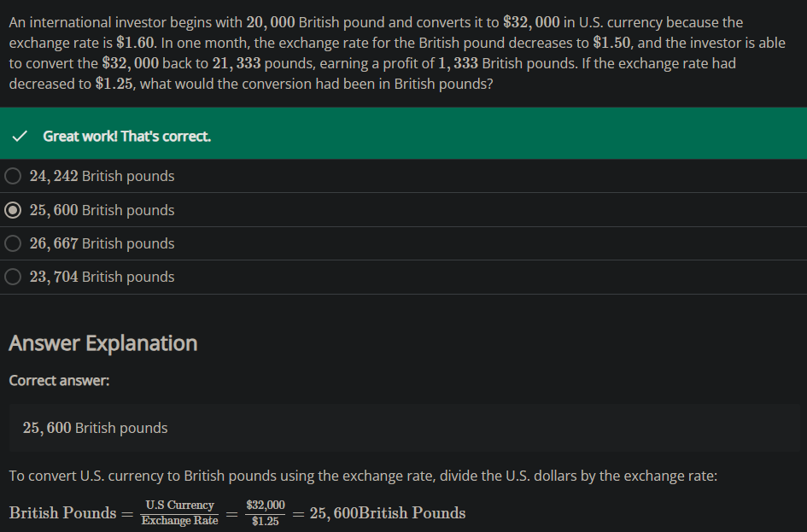Click the $32,000 over $1.25 fraction
Viewport: 807px width, 532px height.
[x=266, y=513]
